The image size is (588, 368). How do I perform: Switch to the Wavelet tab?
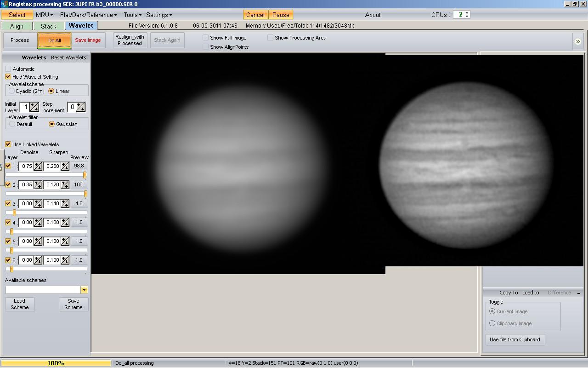point(81,26)
